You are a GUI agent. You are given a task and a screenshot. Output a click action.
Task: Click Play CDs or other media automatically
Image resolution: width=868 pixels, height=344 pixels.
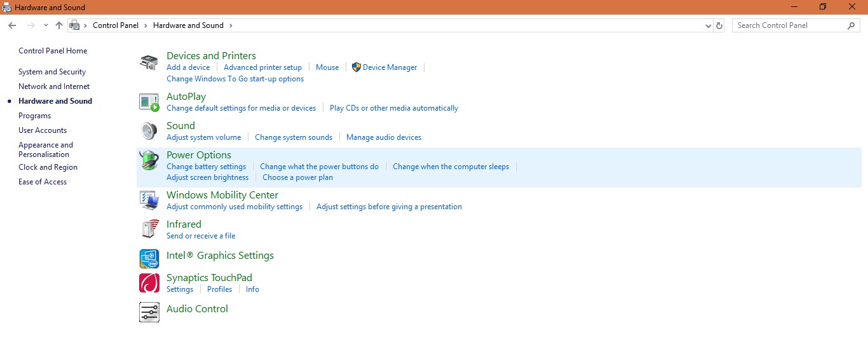[x=394, y=108]
